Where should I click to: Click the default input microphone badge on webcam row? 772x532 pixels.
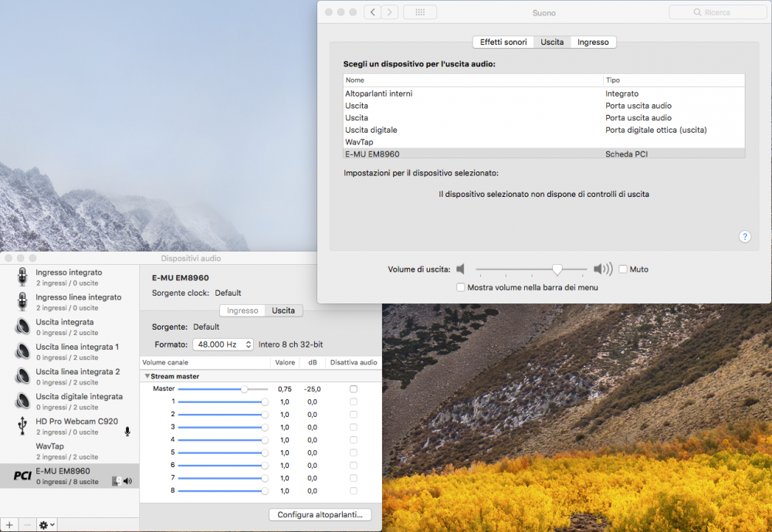coord(127,432)
